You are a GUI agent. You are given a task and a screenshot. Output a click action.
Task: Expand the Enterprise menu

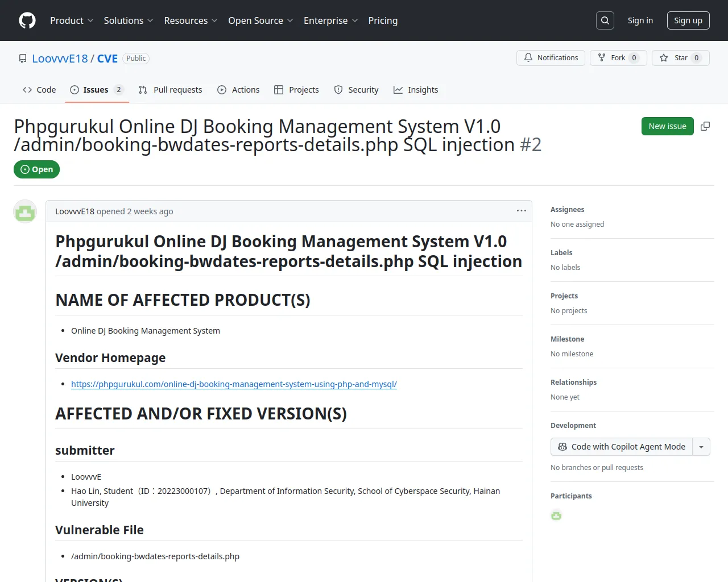(x=330, y=20)
